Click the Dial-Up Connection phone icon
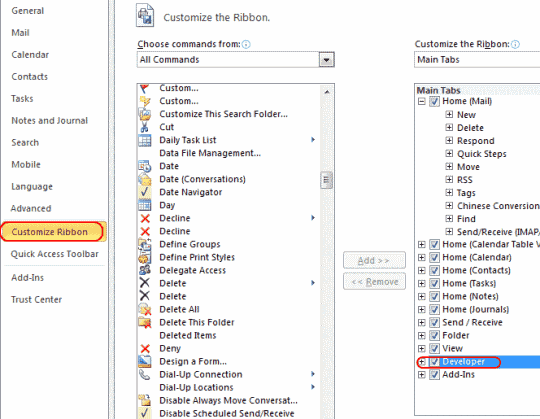Image resolution: width=540 pixels, height=419 pixels. coord(145,375)
